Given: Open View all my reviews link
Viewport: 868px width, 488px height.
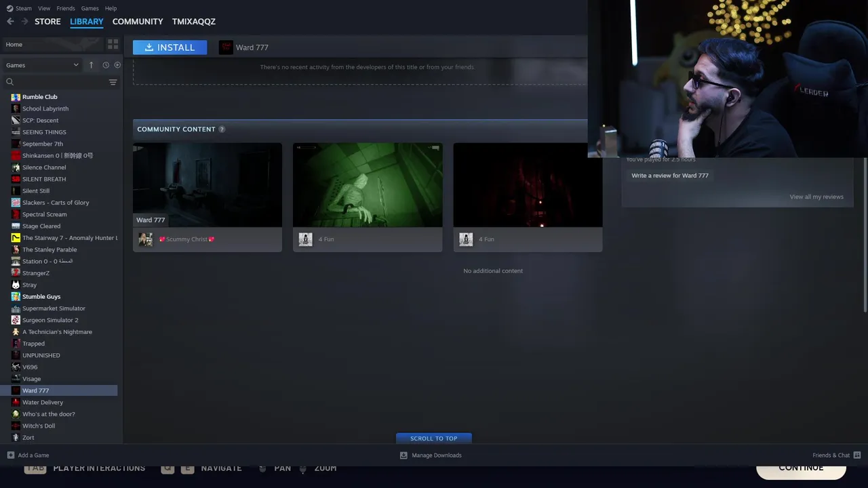Looking at the screenshot, I should click(816, 197).
